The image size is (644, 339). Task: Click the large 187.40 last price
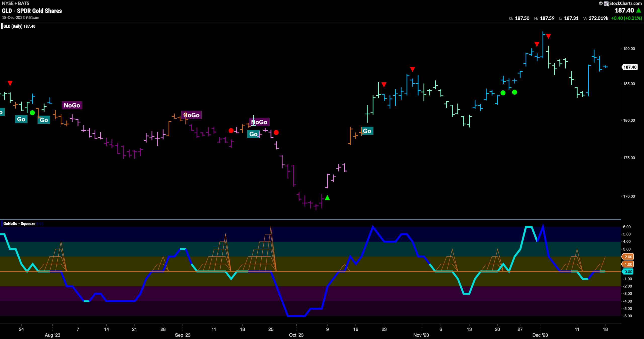(x=624, y=10)
